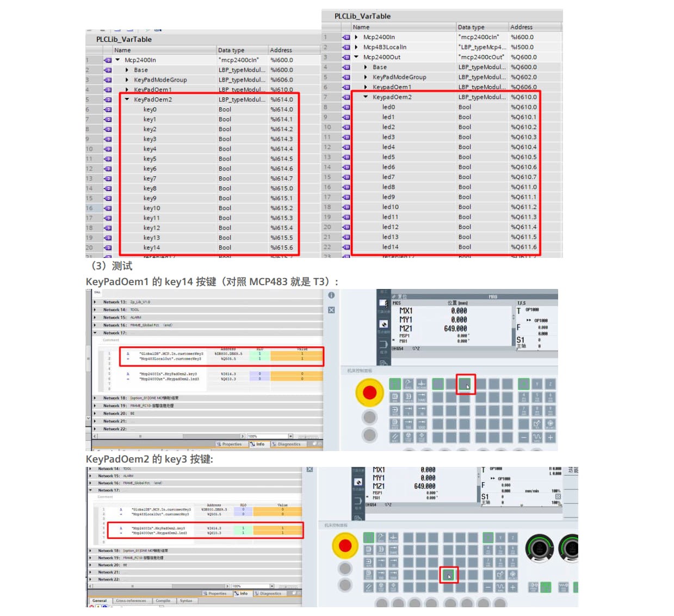Click the minus key in the KeyPadOem1 test panel

[x=523, y=437]
